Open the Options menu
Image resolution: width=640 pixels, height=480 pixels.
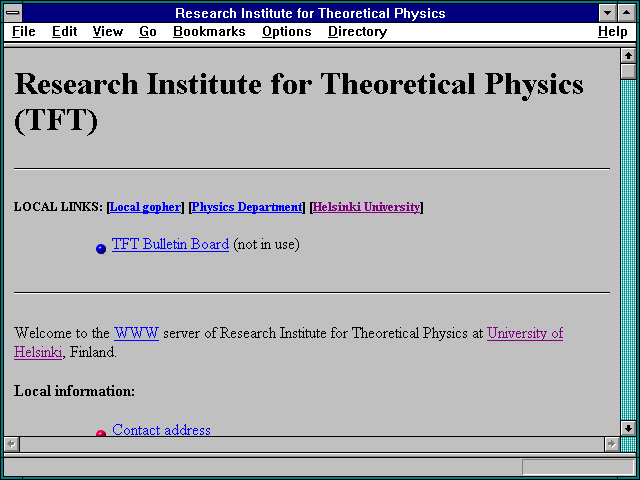tap(287, 31)
